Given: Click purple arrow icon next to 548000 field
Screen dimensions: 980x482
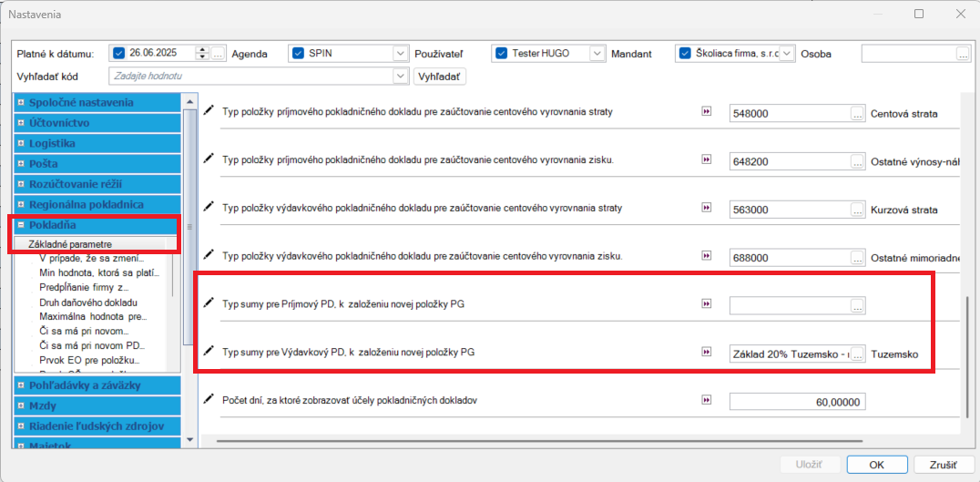Looking at the screenshot, I should click(707, 110).
